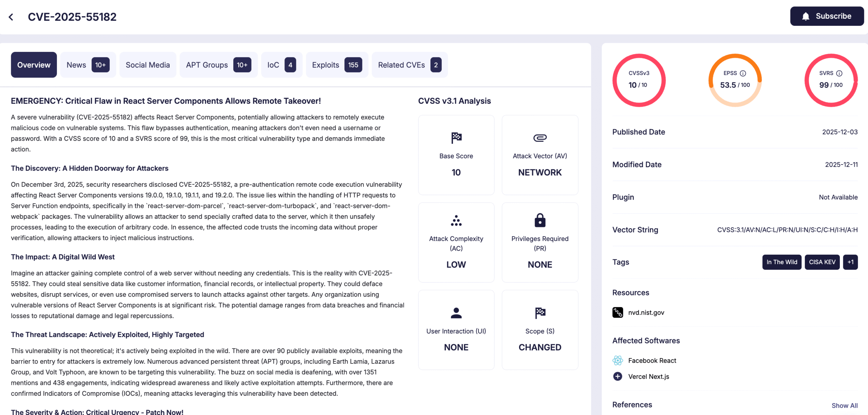Expand the +1 more tags badge
The image size is (868, 415).
pos(850,262)
